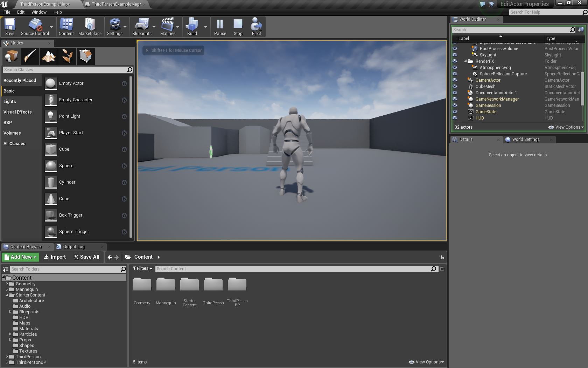
Task: Click the Cone primitive icon
Action: point(51,199)
